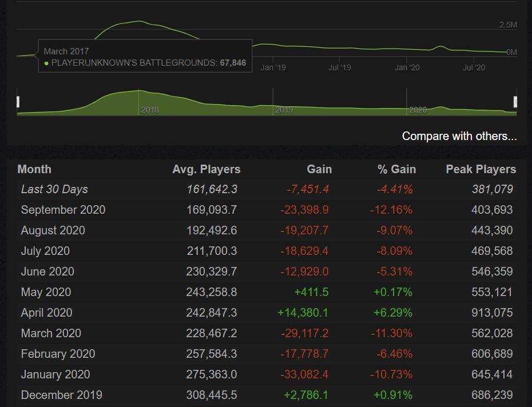532x407 pixels.
Task: Click the Jan '19 label on chart axis
Action: [273, 67]
